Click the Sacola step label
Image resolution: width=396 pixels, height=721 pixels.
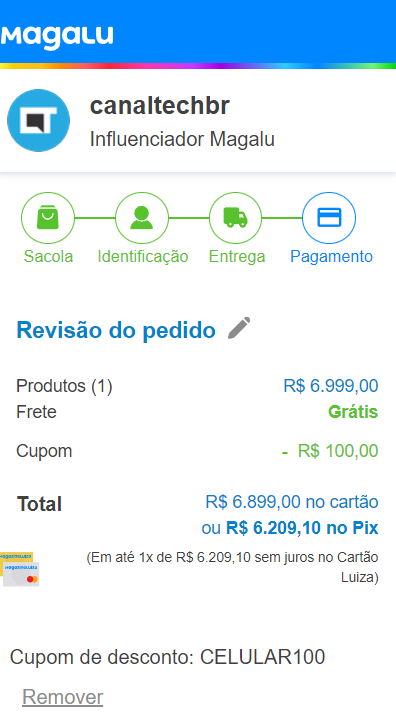[x=48, y=256]
